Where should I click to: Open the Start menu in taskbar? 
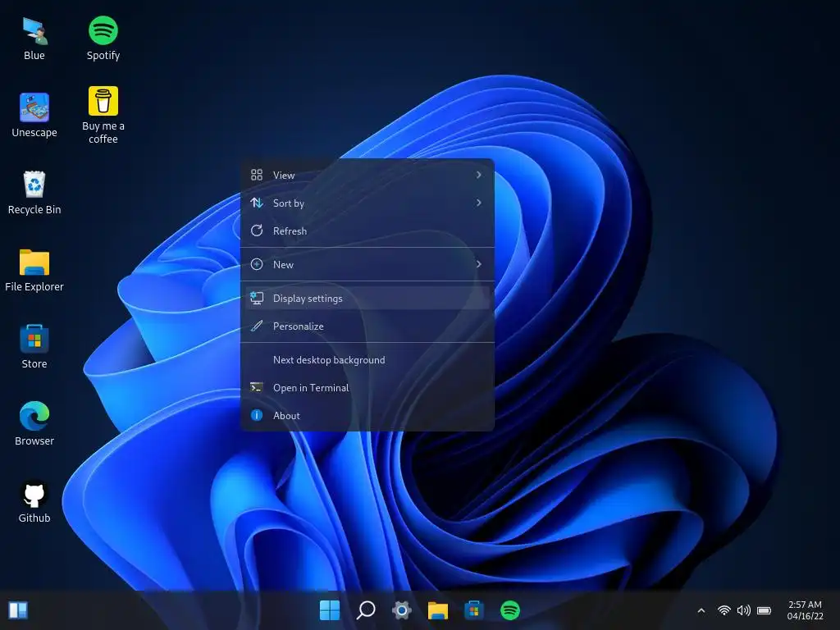[330, 610]
